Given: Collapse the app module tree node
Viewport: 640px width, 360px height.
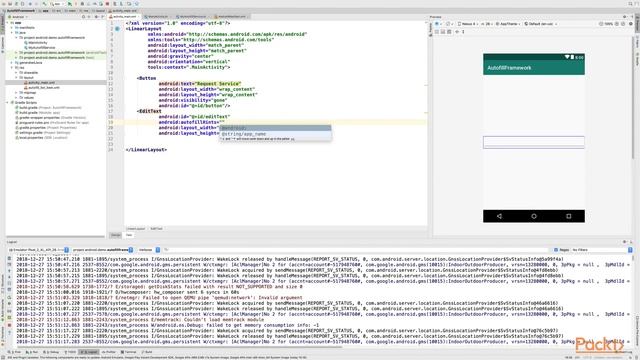Looking at the screenshot, I should (x=8, y=23).
